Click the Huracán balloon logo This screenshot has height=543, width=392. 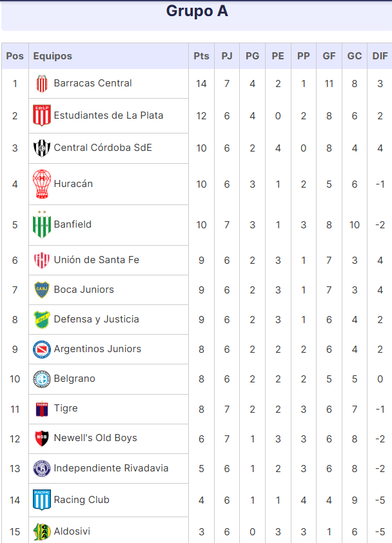point(41,184)
